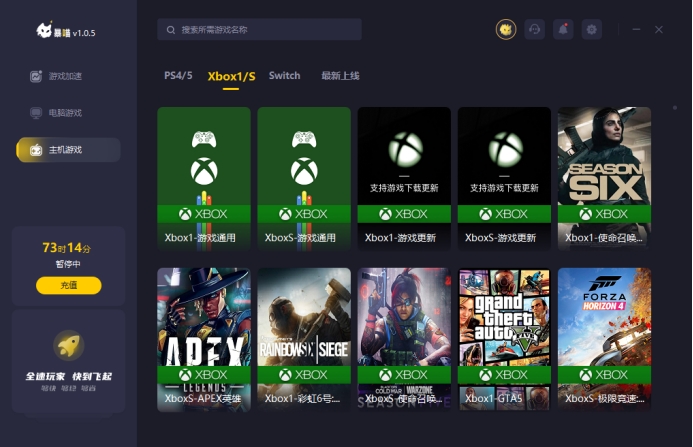The height and width of the screenshot is (447, 693).
Task: Select the Xbox1-游戏更新 card
Action: 404,179
